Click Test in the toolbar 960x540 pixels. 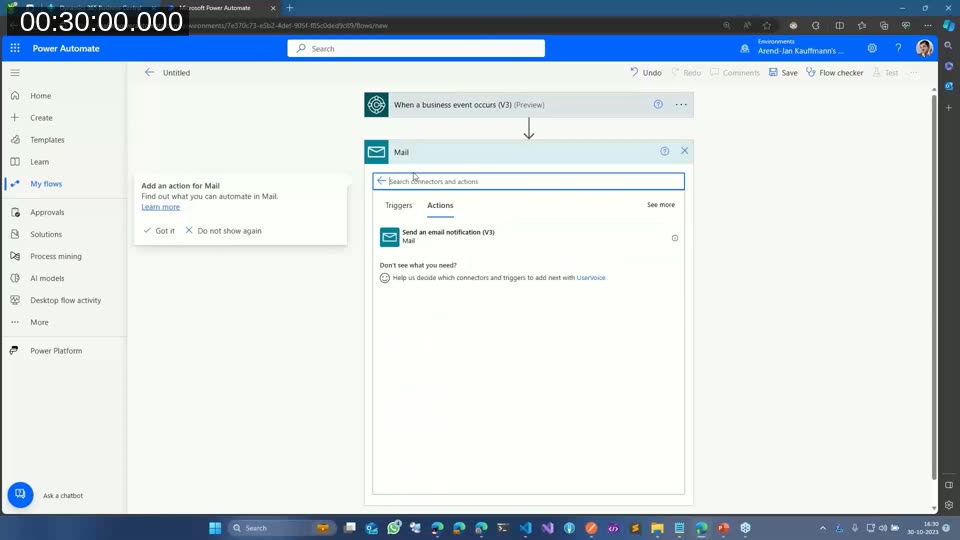885,72
